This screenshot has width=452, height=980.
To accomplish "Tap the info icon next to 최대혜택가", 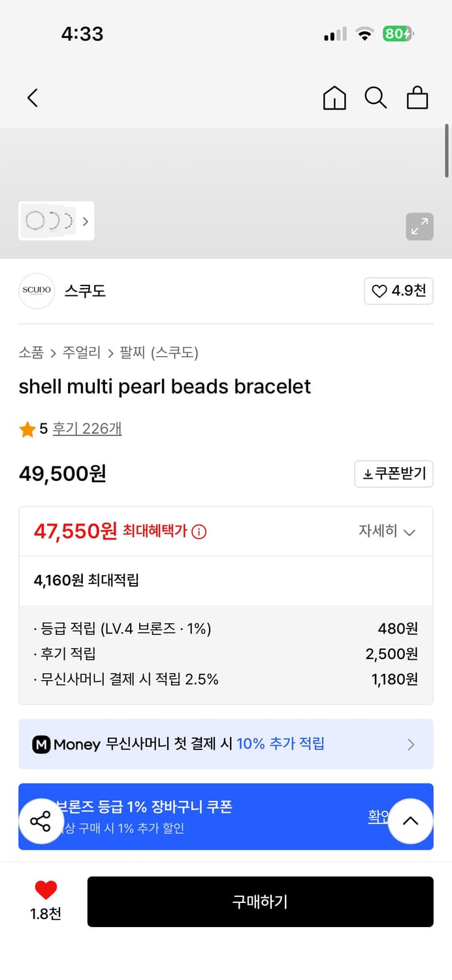I will click(199, 531).
